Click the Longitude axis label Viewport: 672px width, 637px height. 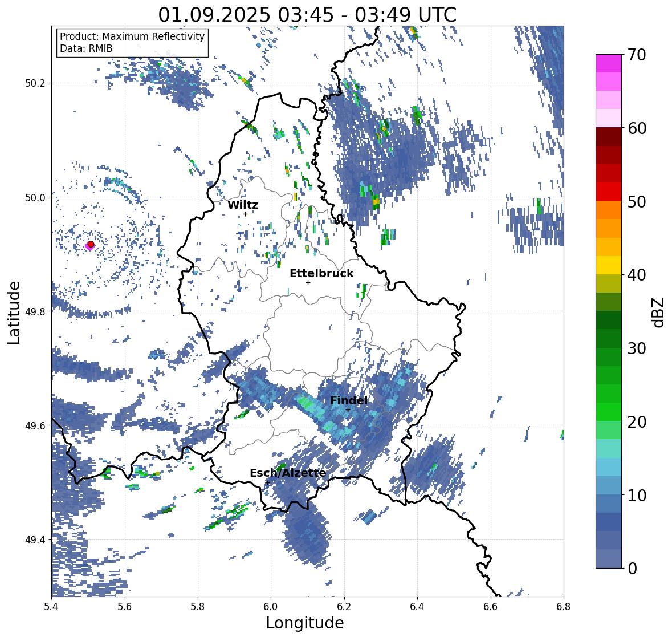pyautogui.click(x=305, y=623)
